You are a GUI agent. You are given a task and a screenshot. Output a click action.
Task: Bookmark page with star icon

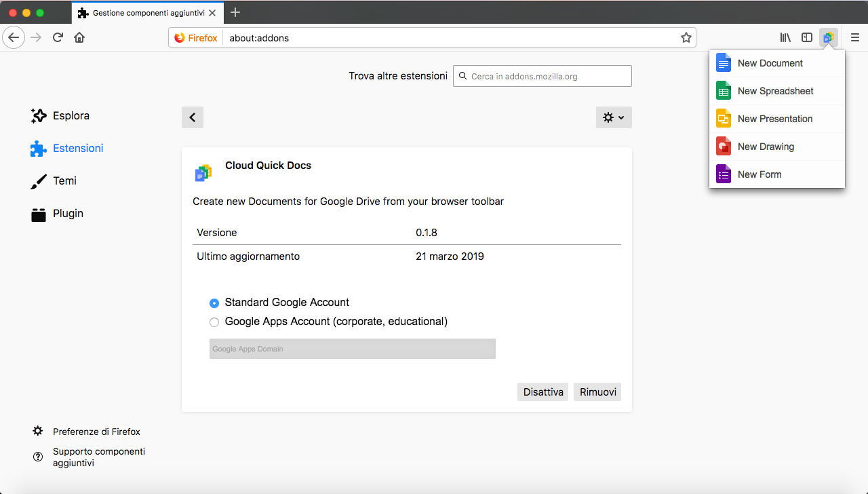[686, 38]
